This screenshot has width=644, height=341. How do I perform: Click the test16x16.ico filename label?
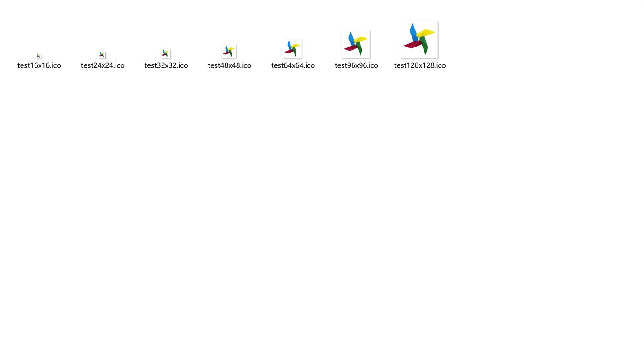click(x=39, y=65)
